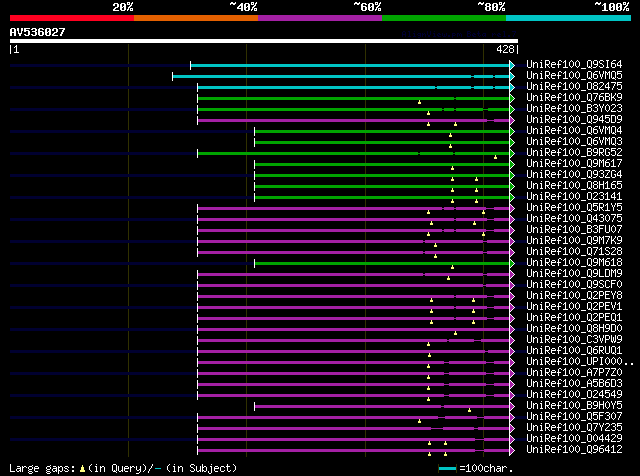
Task: Click the cyan alignment bar for UniRef100_Q9SI64
Action: (x=350, y=65)
